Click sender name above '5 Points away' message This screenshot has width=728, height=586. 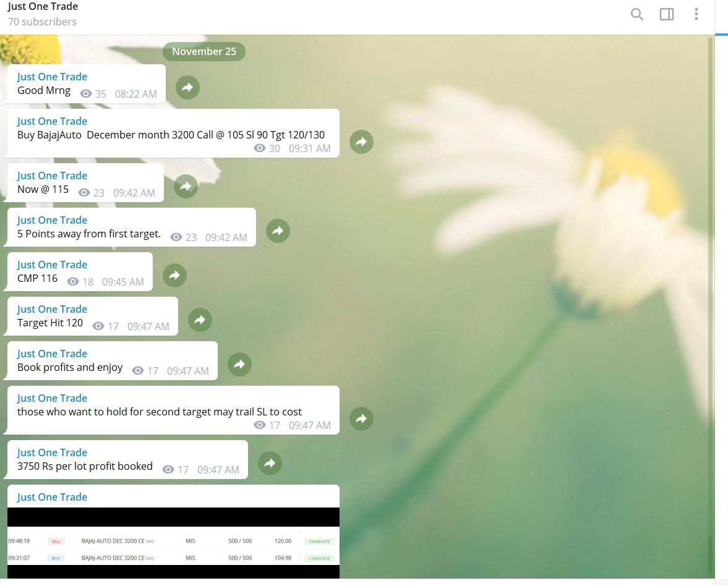[52, 220]
